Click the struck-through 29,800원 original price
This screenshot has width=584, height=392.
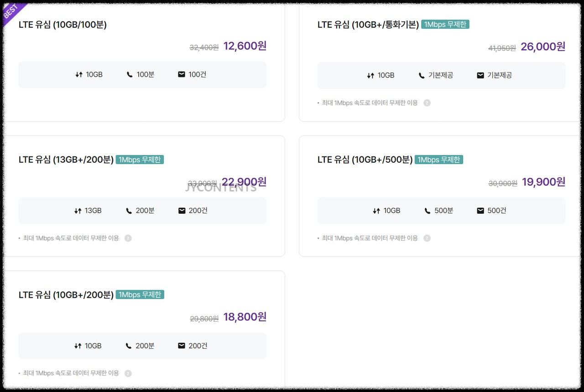(x=204, y=319)
